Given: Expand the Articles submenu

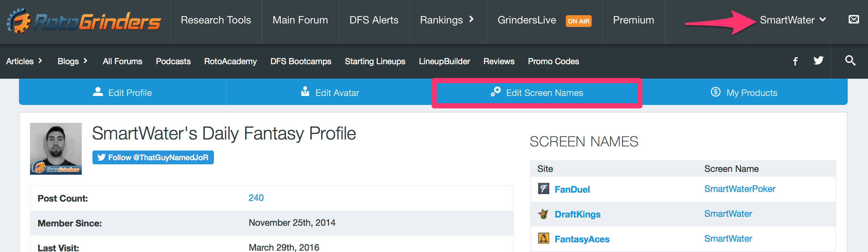Looking at the screenshot, I should (24, 61).
